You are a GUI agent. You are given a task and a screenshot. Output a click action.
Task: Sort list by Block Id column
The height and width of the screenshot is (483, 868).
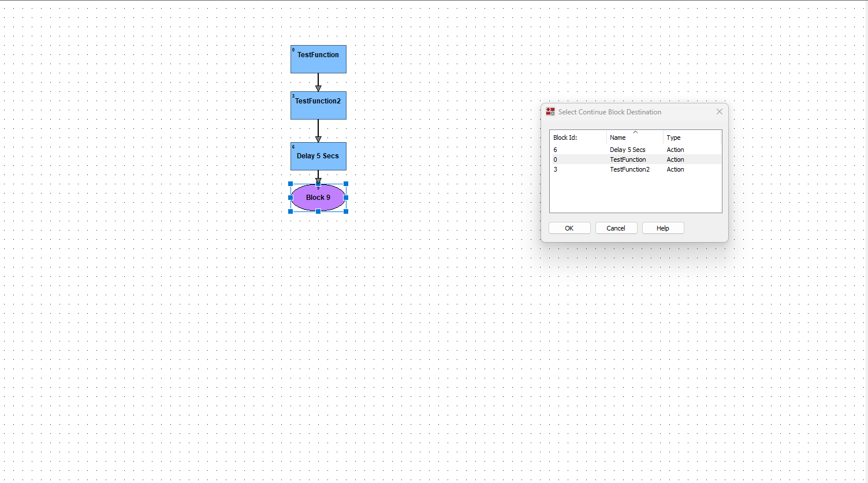[578, 138]
